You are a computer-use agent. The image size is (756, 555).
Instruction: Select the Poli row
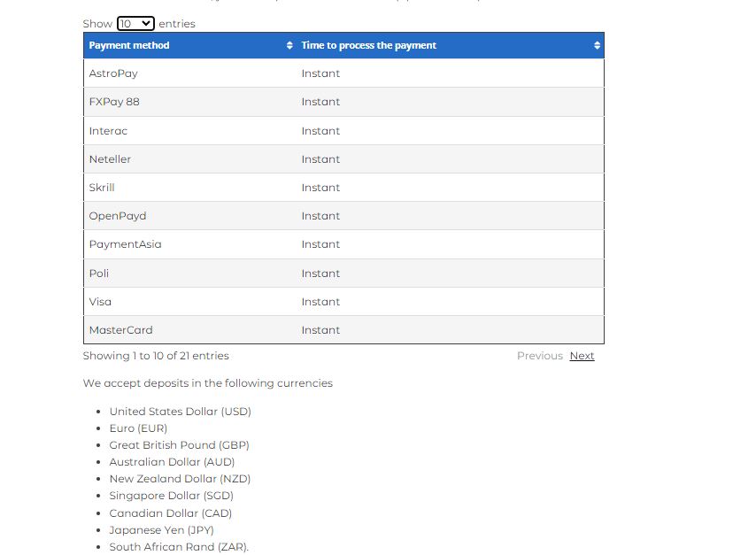click(99, 274)
